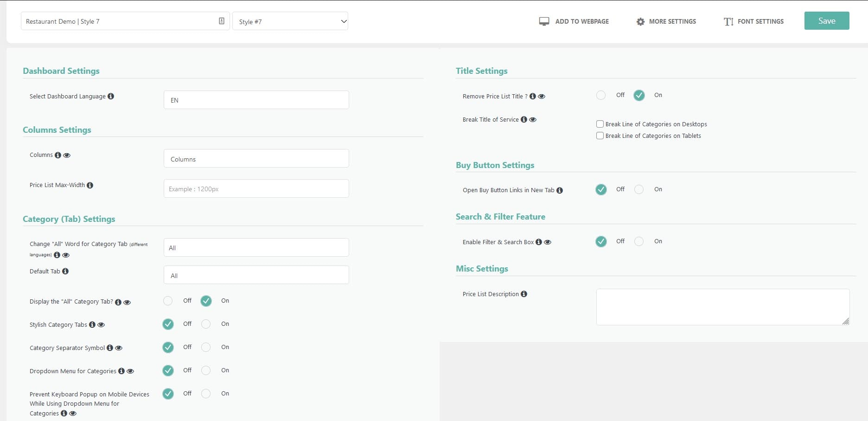Select Off radio for Open Buy Button Links
Viewport: 868px width, 421px height.
[601, 189]
